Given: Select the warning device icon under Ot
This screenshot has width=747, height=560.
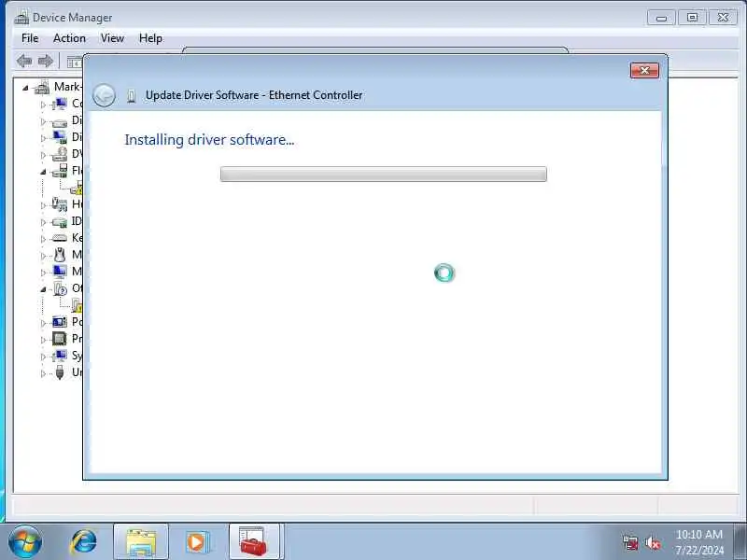Looking at the screenshot, I should (78, 305).
